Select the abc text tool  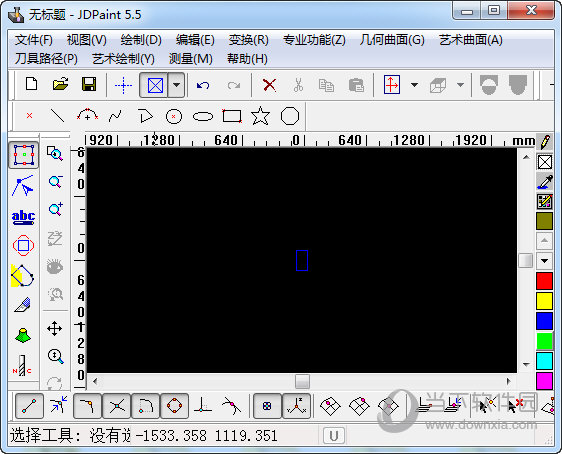pyautogui.click(x=23, y=217)
